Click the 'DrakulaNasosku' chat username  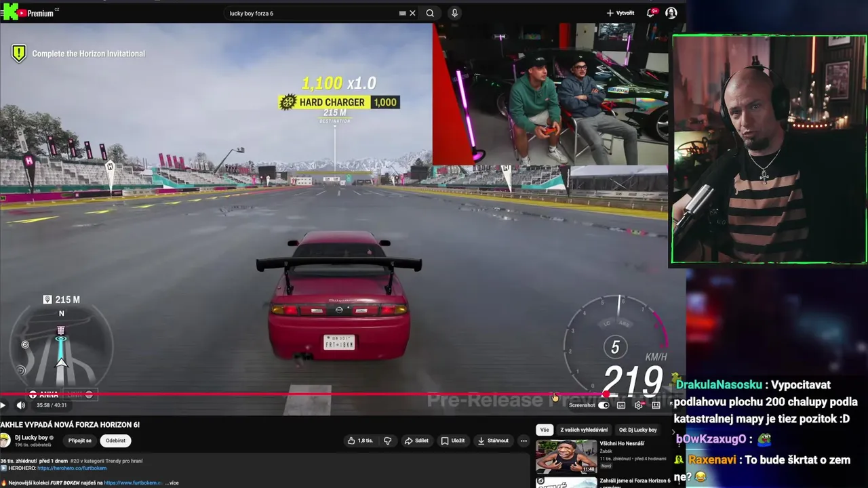tap(719, 384)
